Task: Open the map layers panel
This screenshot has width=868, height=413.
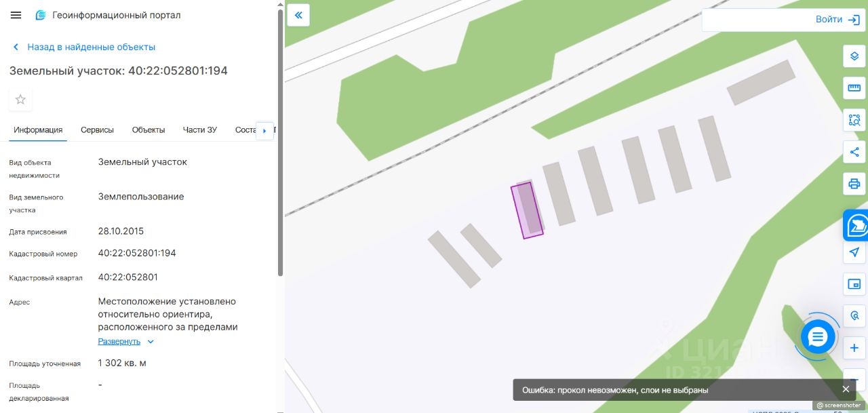Action: (854, 56)
